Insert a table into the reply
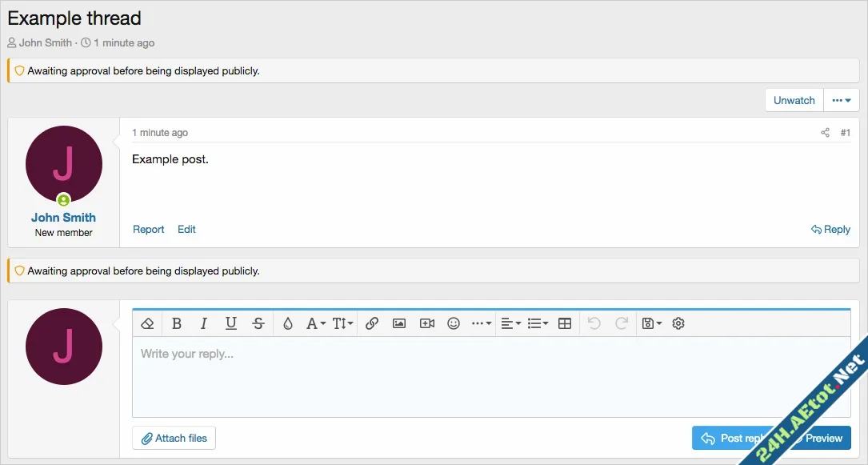Screen dimensions: 868x465 point(563,323)
